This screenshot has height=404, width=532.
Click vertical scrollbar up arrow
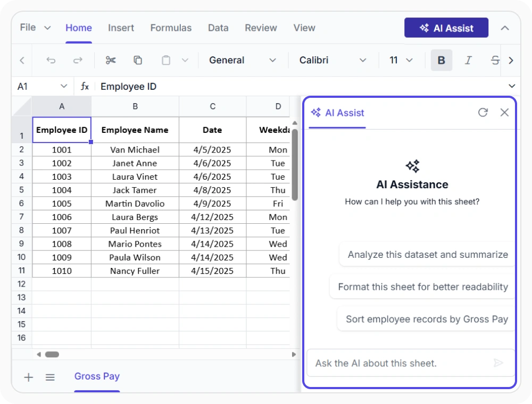[x=295, y=123]
